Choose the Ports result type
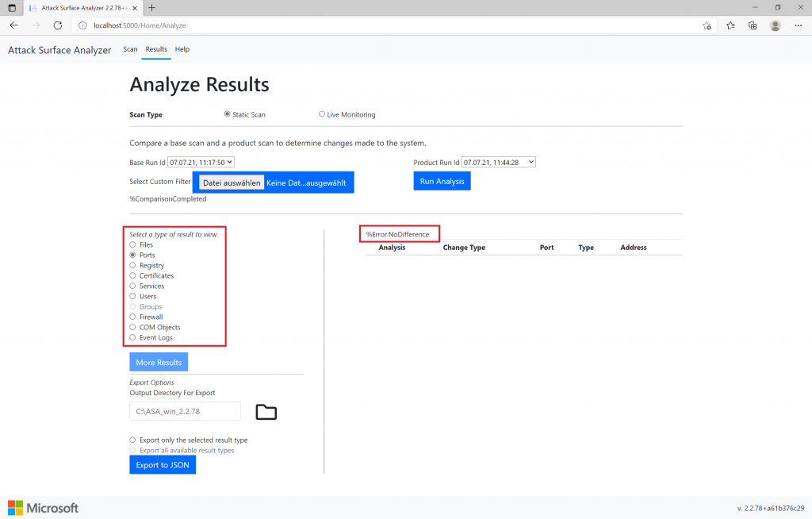Image resolution: width=812 pixels, height=519 pixels. point(132,255)
